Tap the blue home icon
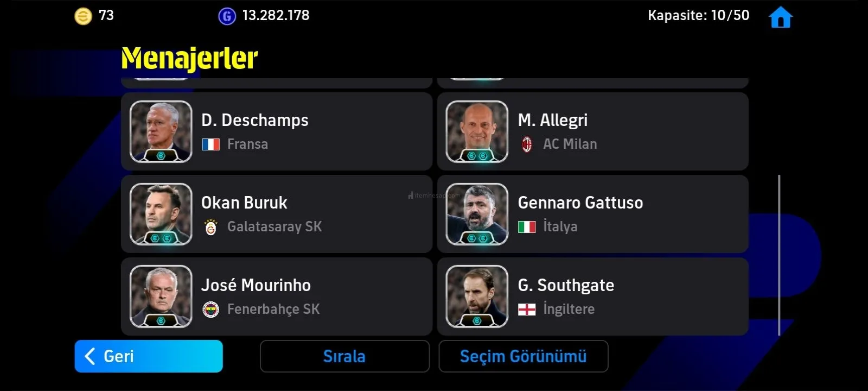The width and height of the screenshot is (868, 391). point(780,17)
